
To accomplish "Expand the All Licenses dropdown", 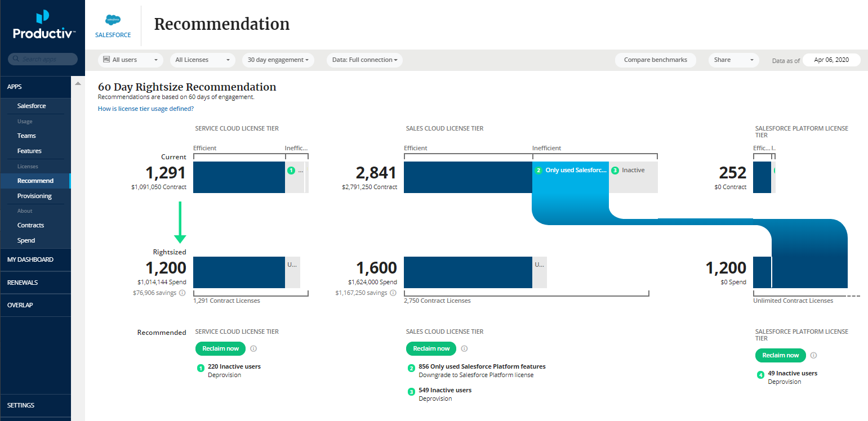I will pyautogui.click(x=202, y=60).
